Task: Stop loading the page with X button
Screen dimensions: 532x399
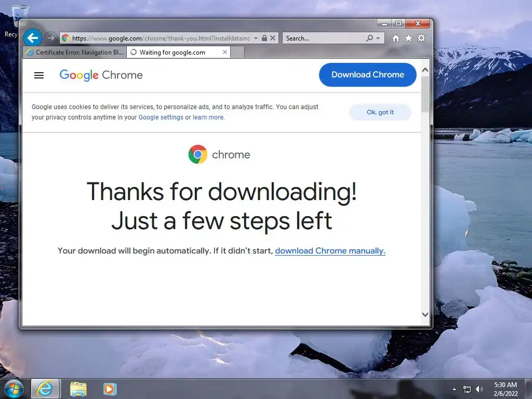Action: click(x=273, y=38)
